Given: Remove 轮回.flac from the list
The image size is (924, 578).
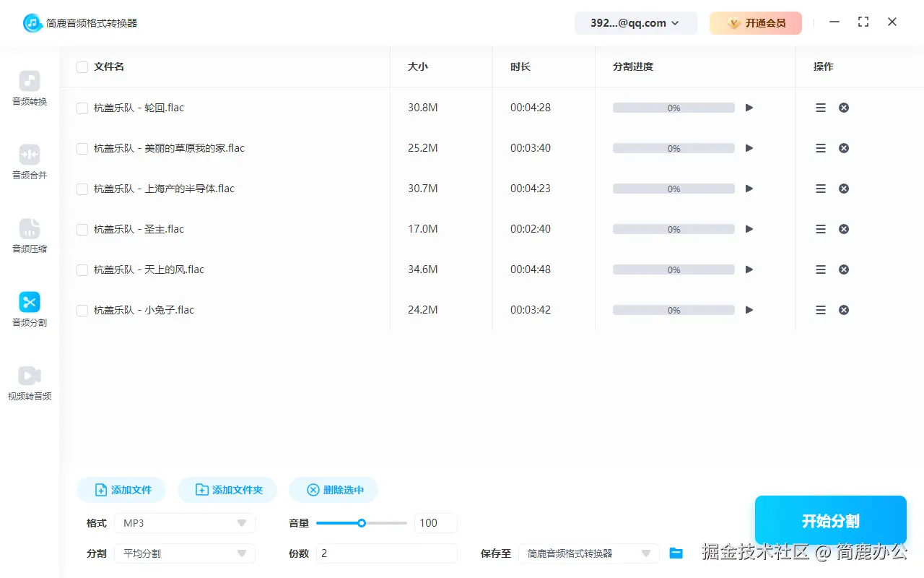Looking at the screenshot, I should [844, 108].
